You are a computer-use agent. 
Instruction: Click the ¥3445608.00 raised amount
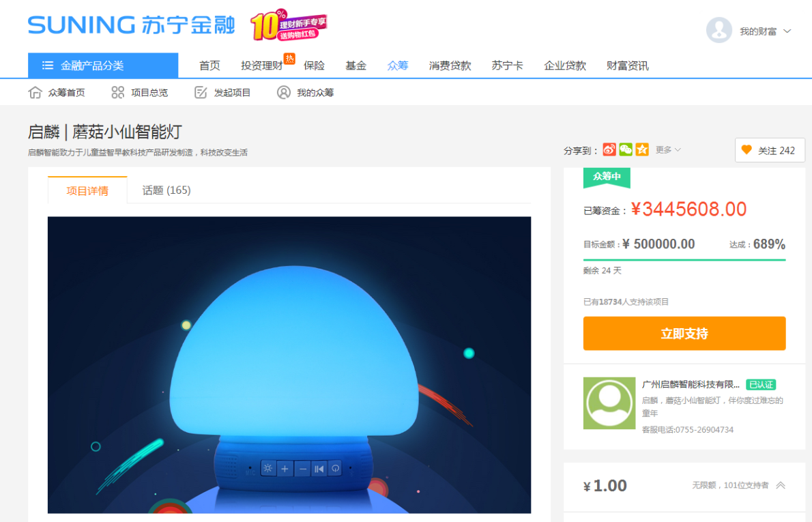tap(688, 209)
